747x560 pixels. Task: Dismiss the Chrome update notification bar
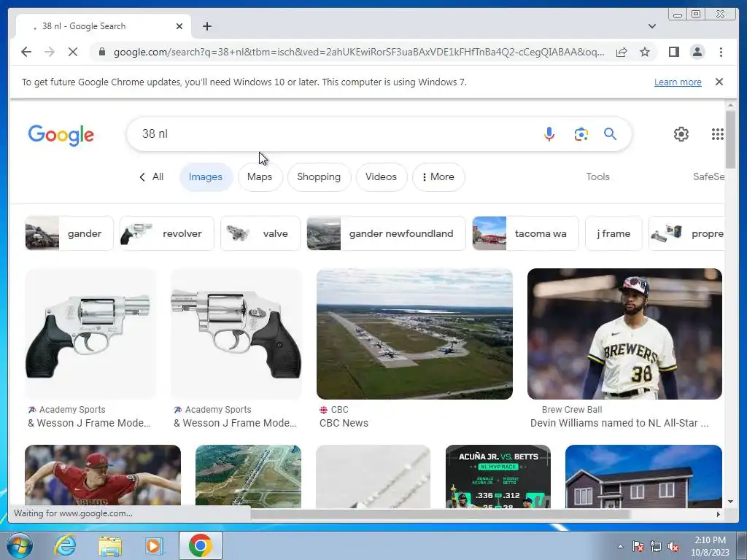[x=719, y=82]
